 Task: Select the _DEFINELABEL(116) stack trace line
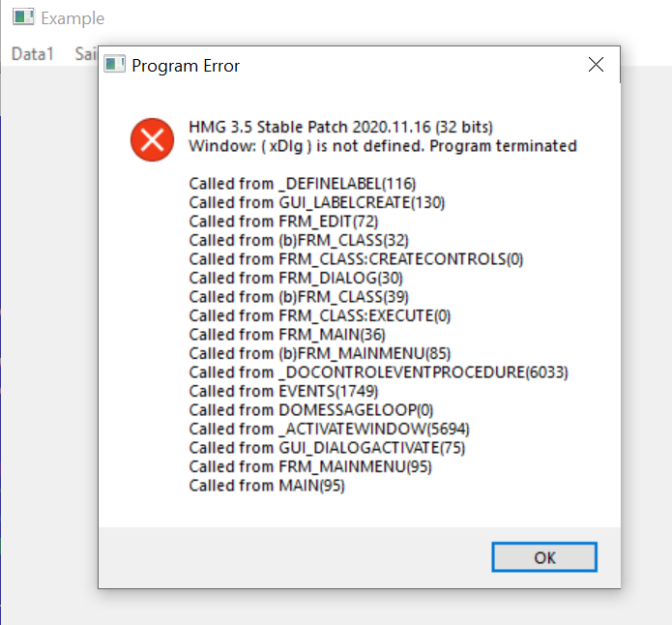tap(305, 184)
